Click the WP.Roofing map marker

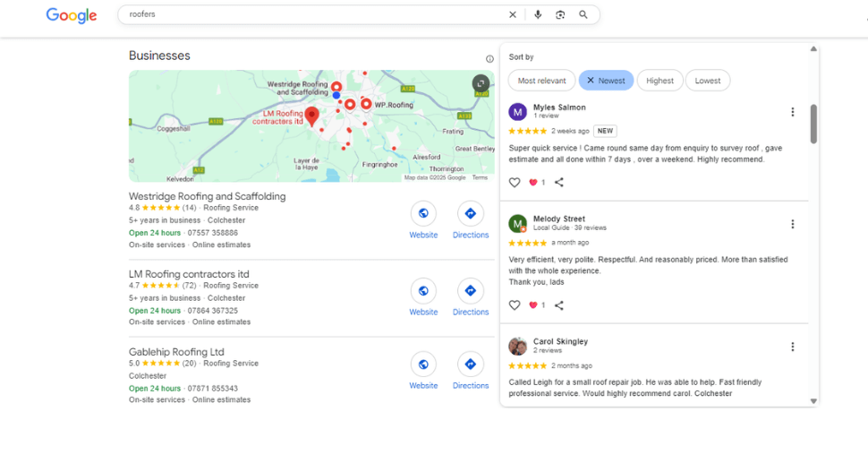pos(366,104)
